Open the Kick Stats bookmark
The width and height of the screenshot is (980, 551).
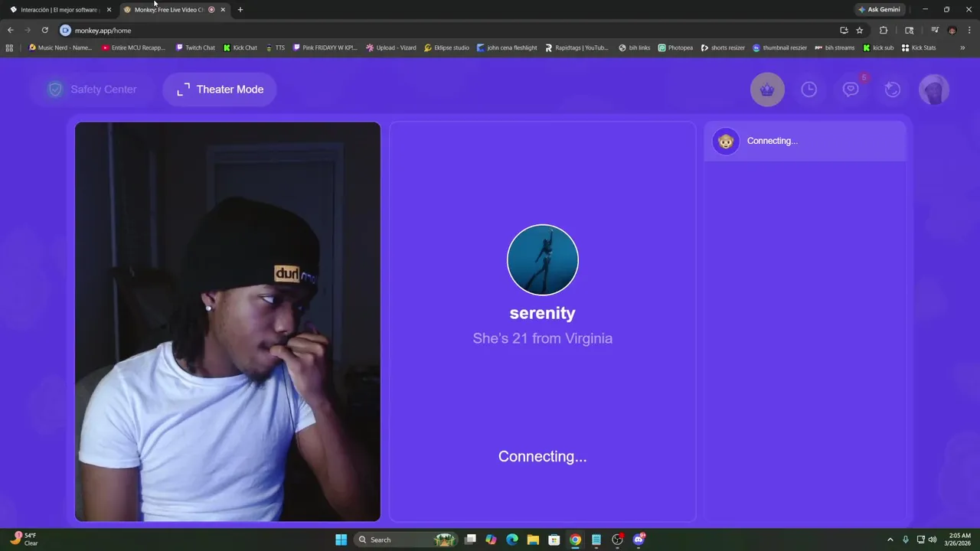[919, 47]
